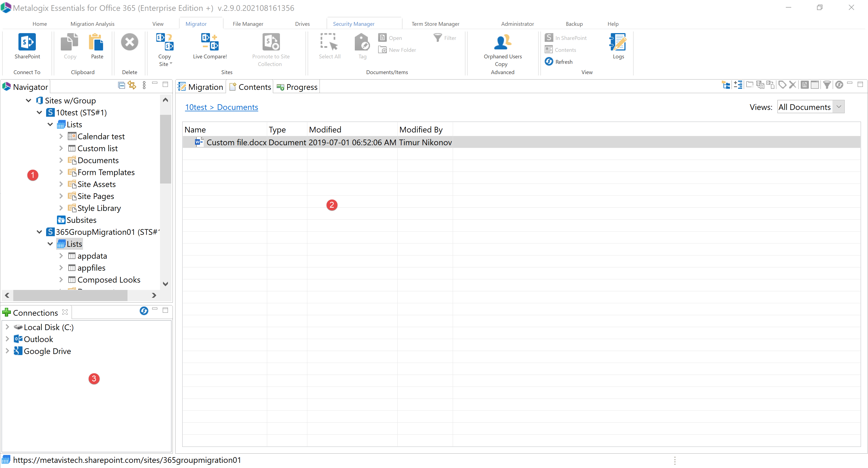The height and width of the screenshot is (468, 868).
Task: Follow the 10test > Documents breadcrumb link
Action: pos(221,107)
